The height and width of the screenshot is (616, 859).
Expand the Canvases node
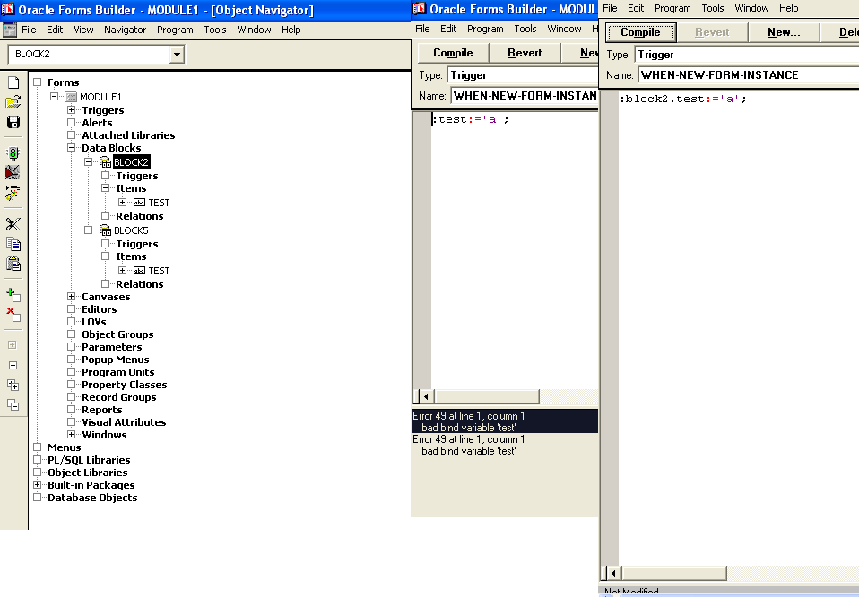click(71, 297)
